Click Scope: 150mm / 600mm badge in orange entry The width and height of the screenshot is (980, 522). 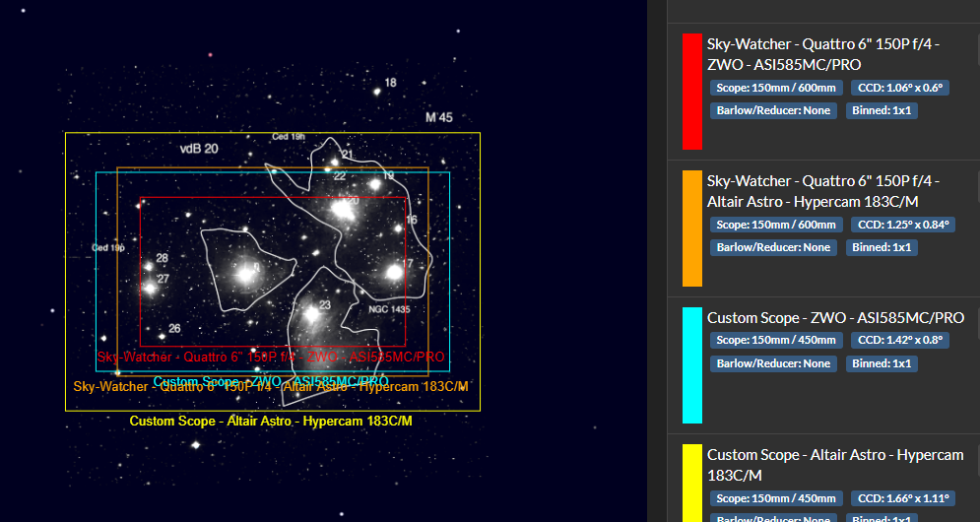coord(776,225)
